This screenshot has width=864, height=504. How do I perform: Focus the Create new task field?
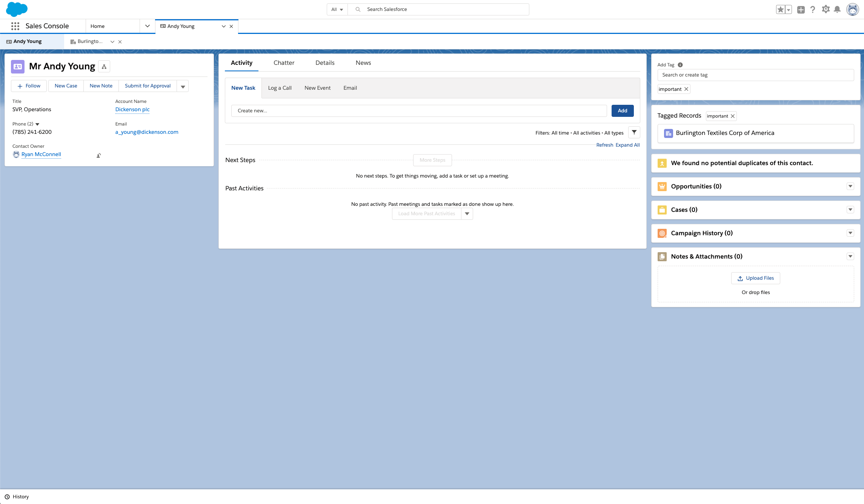419,111
